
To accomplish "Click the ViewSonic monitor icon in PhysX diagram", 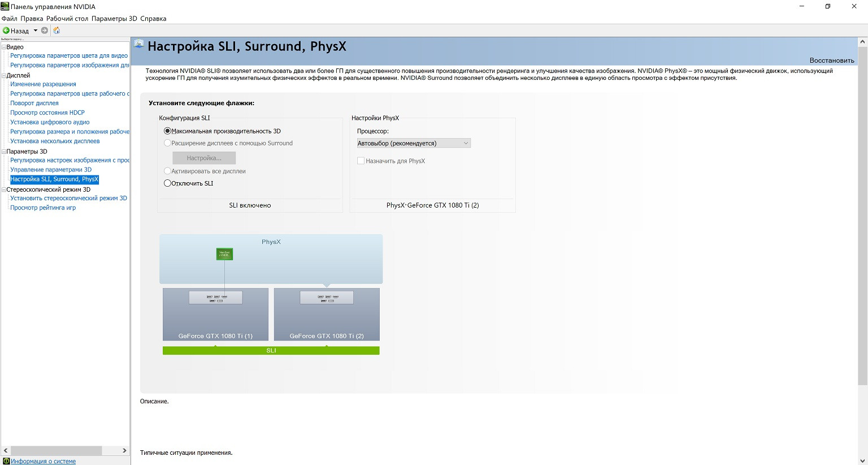I will [x=224, y=254].
